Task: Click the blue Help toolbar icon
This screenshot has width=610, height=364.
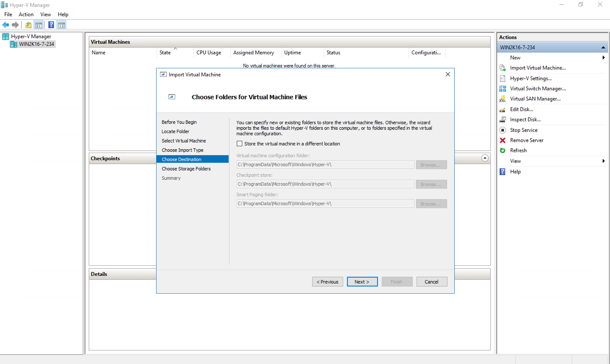Action: [51, 25]
